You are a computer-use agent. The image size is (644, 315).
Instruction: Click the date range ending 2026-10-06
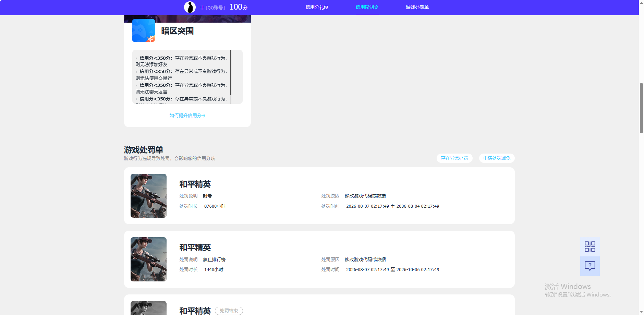392,269
